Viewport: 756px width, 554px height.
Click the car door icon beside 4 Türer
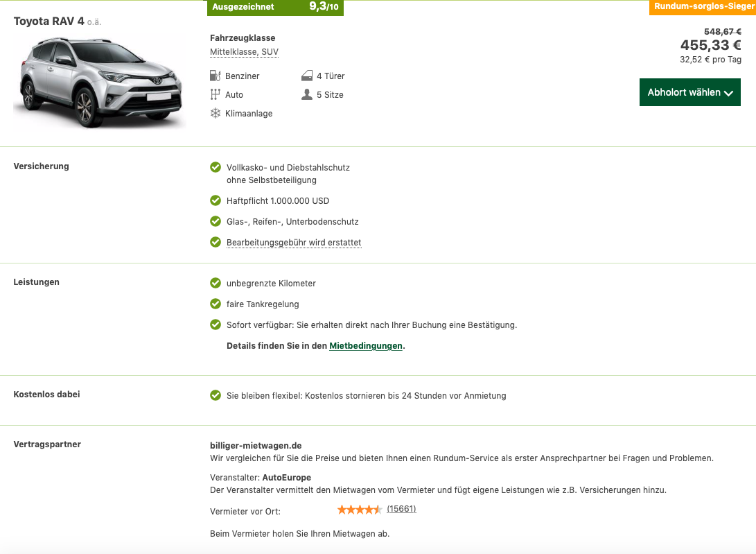click(x=307, y=76)
